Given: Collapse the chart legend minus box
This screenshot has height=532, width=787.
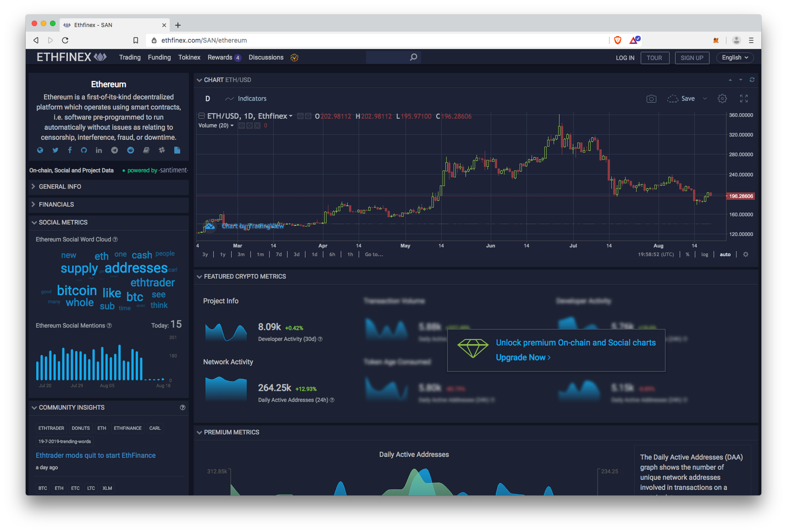Looking at the screenshot, I should pyautogui.click(x=201, y=116).
